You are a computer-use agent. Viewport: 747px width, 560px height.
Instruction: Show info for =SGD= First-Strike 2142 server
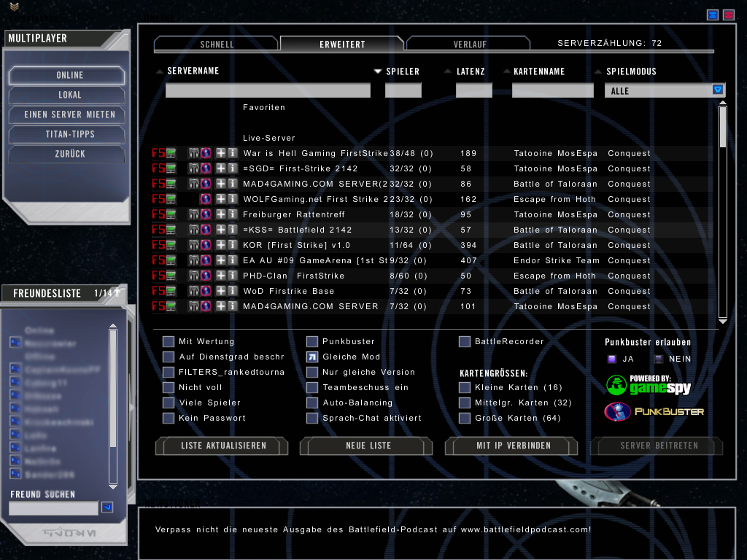(232, 168)
